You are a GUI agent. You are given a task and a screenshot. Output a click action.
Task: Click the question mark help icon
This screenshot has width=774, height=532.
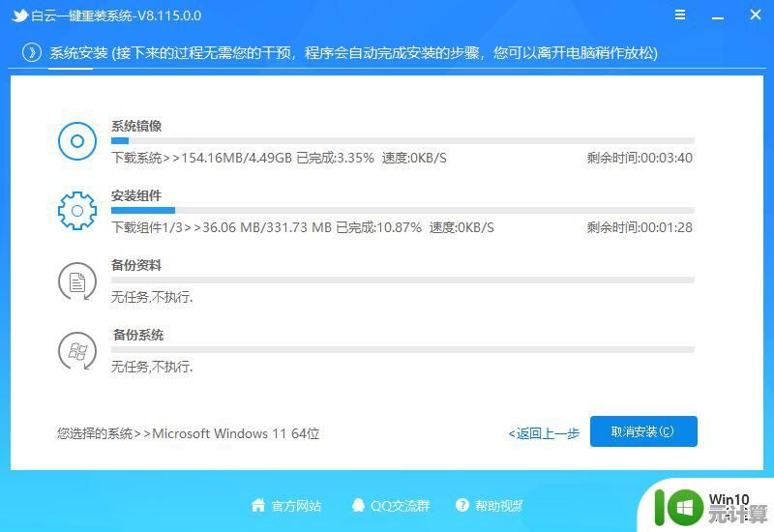point(461,505)
